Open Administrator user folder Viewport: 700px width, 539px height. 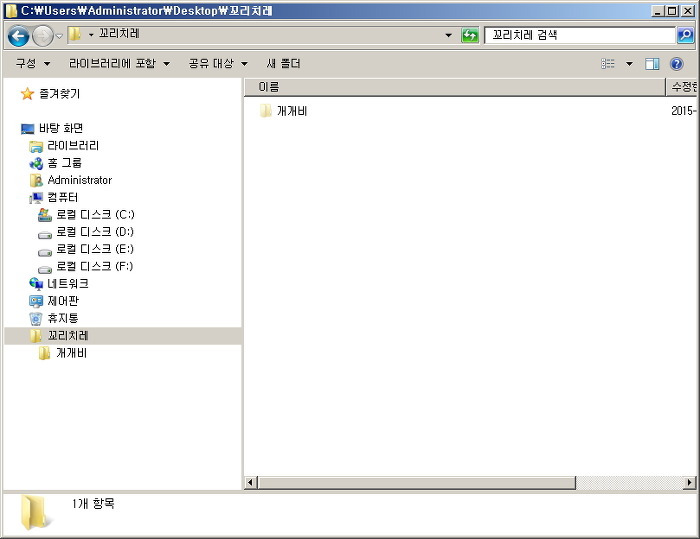[x=79, y=180]
